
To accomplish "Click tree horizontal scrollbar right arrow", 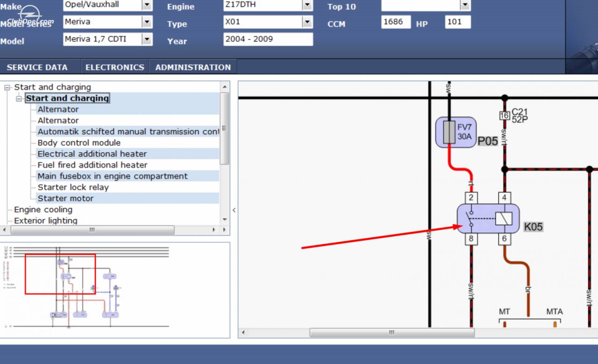I will [x=214, y=230].
